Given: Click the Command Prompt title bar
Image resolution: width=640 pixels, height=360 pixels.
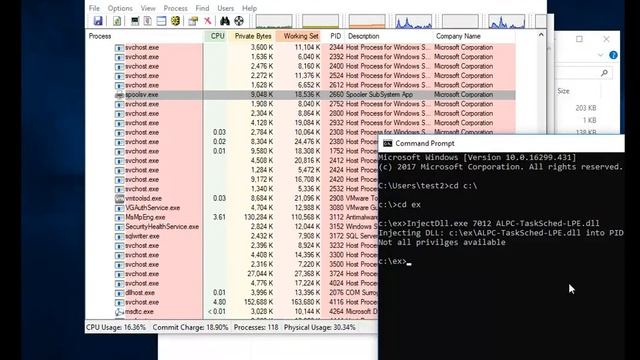Looking at the screenshot, I should [x=501, y=143].
